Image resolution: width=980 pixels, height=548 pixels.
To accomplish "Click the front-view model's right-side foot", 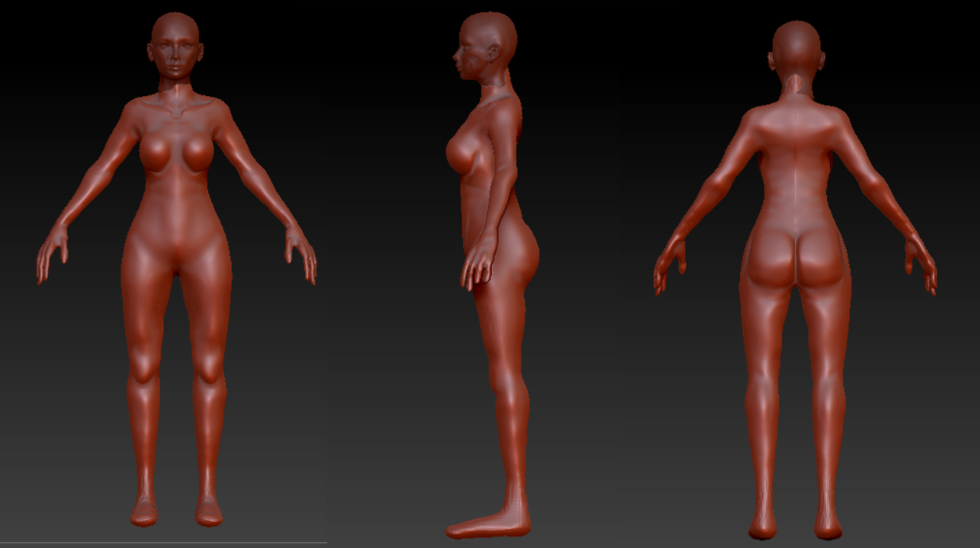I will [208, 510].
